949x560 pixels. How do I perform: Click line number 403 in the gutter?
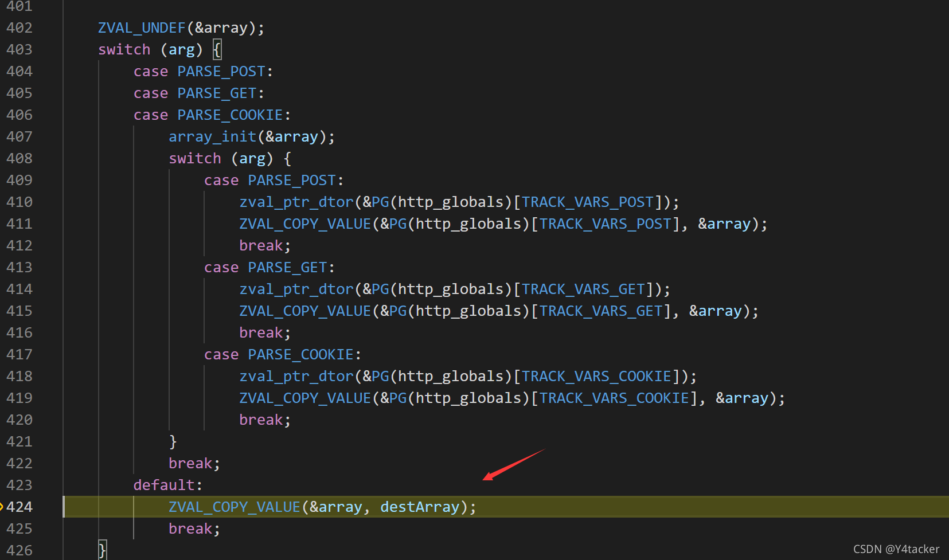coord(19,49)
